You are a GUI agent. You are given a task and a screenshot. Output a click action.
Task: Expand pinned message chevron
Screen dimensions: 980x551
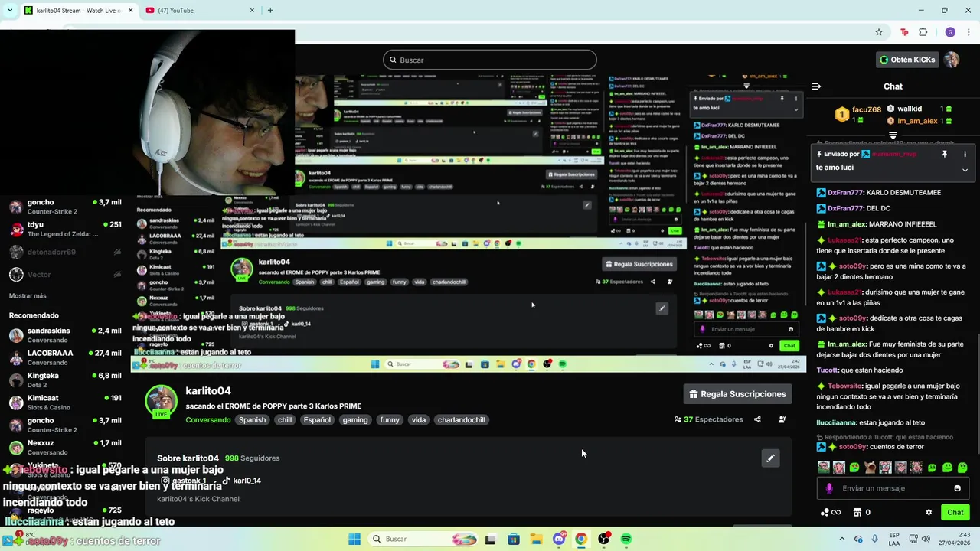tap(965, 170)
